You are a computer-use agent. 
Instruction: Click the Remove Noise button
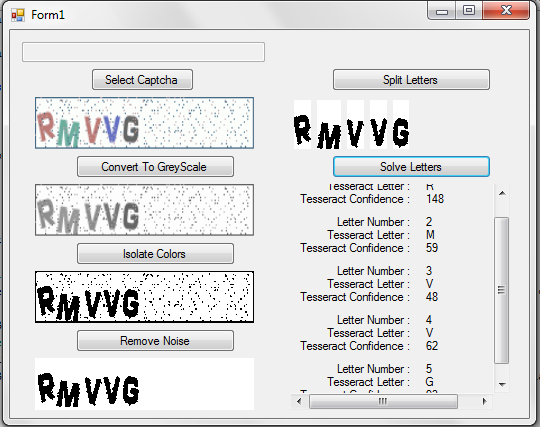pyautogui.click(x=155, y=341)
